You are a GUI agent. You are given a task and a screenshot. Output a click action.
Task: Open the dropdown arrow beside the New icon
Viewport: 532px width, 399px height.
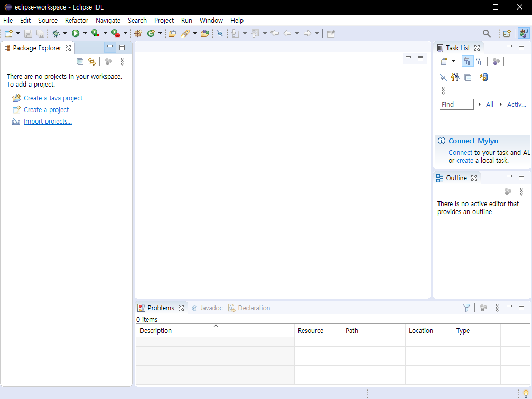point(18,33)
